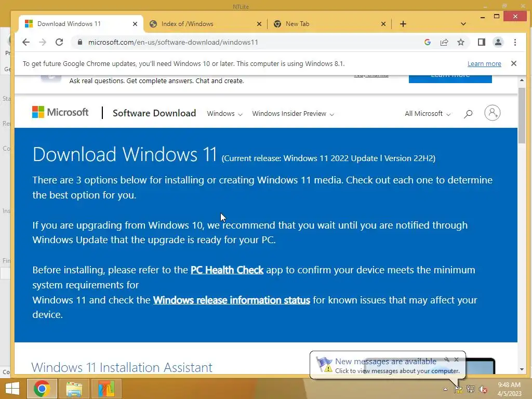The height and width of the screenshot is (399, 532).
Task: Click the Chrome taskbar icon
Action: pos(42,389)
